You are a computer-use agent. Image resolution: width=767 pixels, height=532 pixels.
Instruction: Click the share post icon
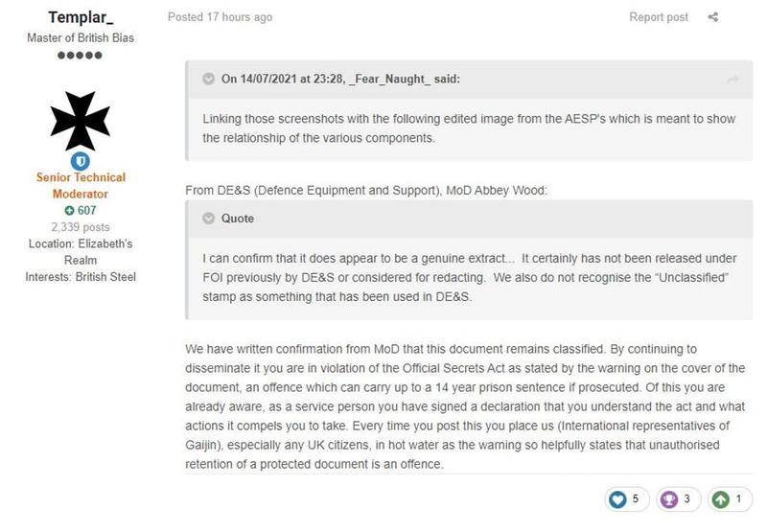click(712, 17)
